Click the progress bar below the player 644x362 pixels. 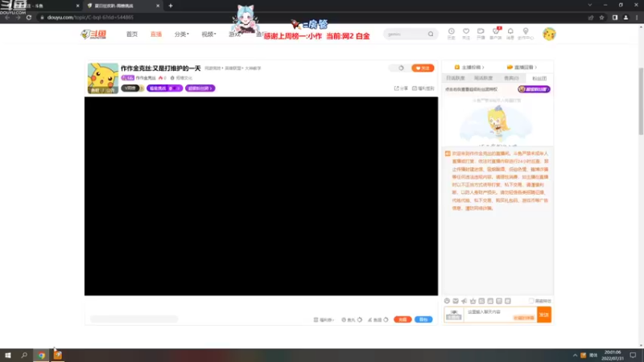coord(134,319)
